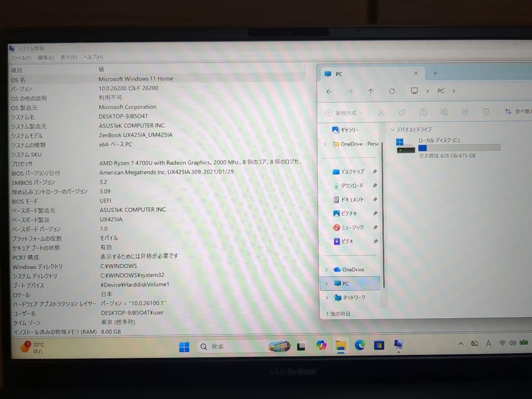
Task: Click the monitor icon in address bar
Action: point(414,91)
